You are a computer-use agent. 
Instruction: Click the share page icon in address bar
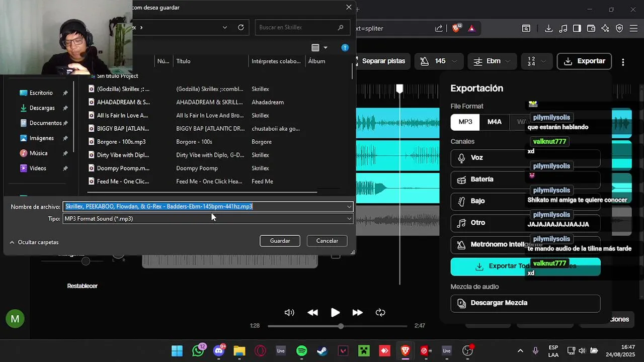[x=439, y=29]
